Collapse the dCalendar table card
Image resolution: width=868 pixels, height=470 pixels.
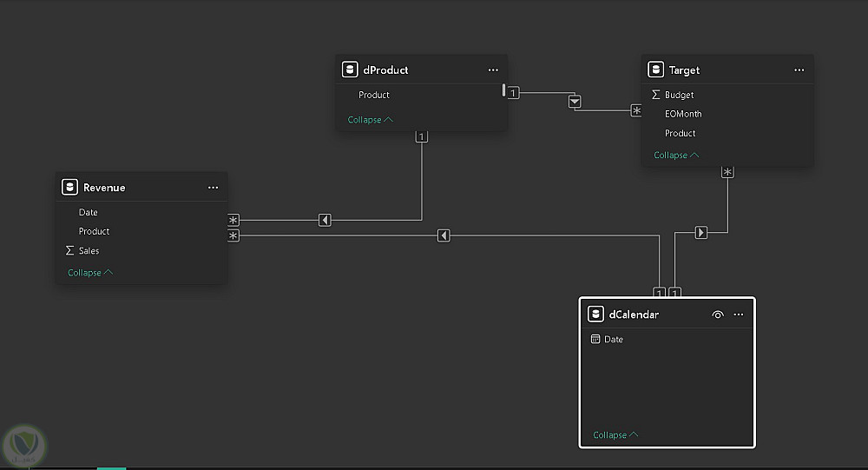coord(615,435)
